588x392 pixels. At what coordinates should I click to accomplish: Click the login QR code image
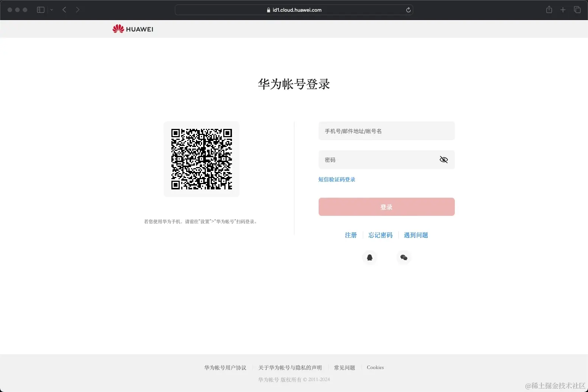click(x=202, y=159)
